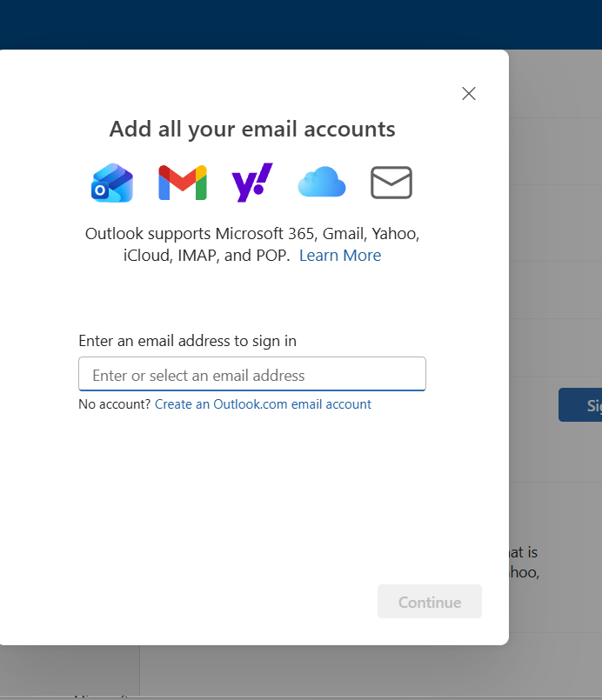Click the Continue button
The image size is (602, 700).
(x=430, y=602)
